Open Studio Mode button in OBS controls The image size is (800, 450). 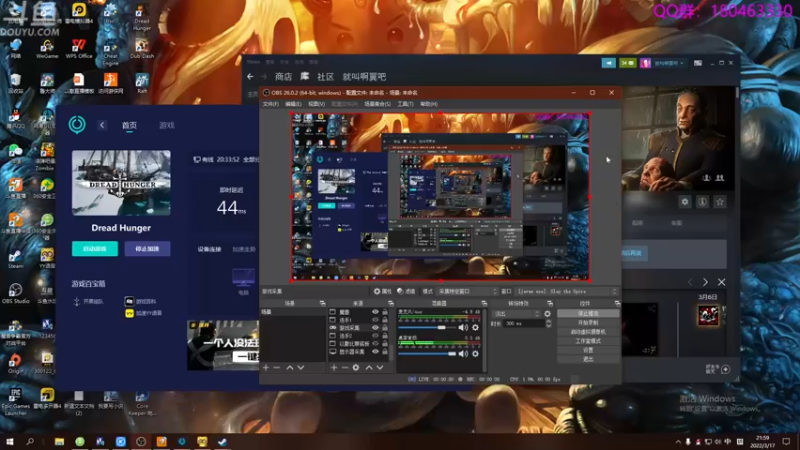[x=588, y=341]
